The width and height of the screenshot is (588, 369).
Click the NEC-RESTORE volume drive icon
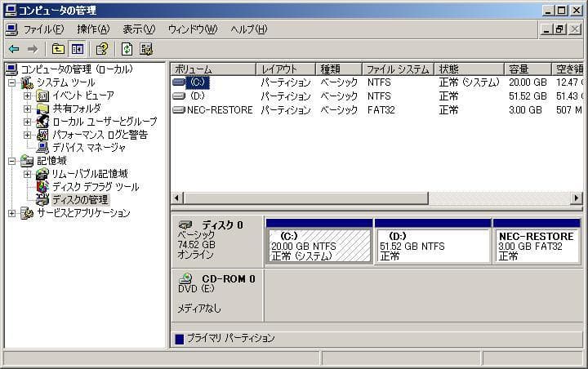click(179, 110)
